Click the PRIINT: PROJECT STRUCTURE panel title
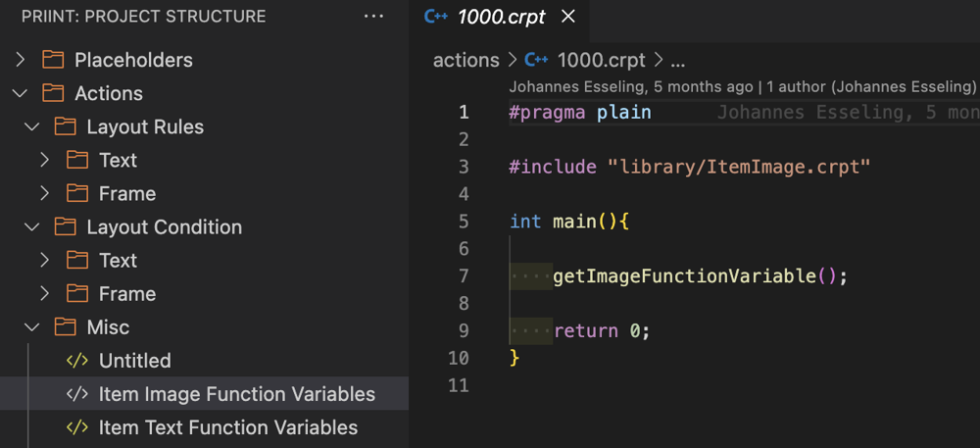 (x=144, y=17)
